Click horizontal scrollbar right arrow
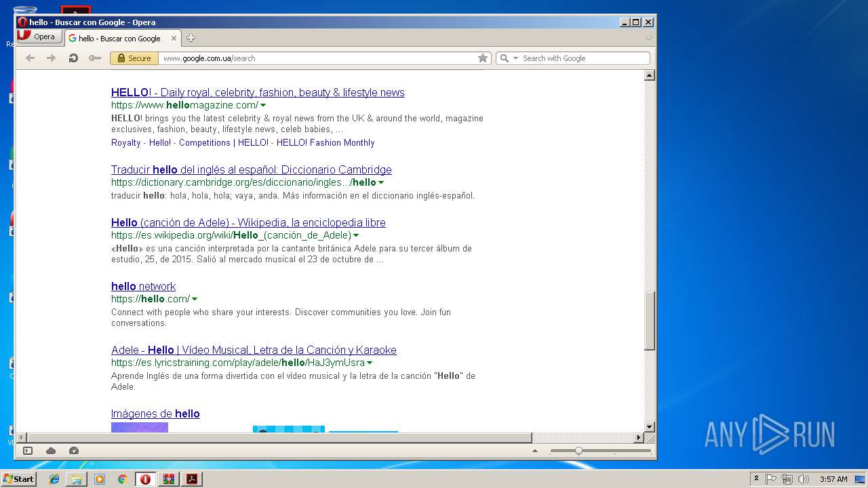 (x=638, y=438)
